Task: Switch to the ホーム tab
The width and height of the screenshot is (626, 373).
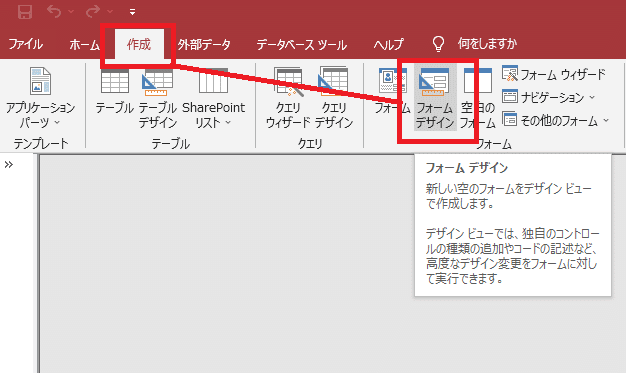Action: [84, 44]
